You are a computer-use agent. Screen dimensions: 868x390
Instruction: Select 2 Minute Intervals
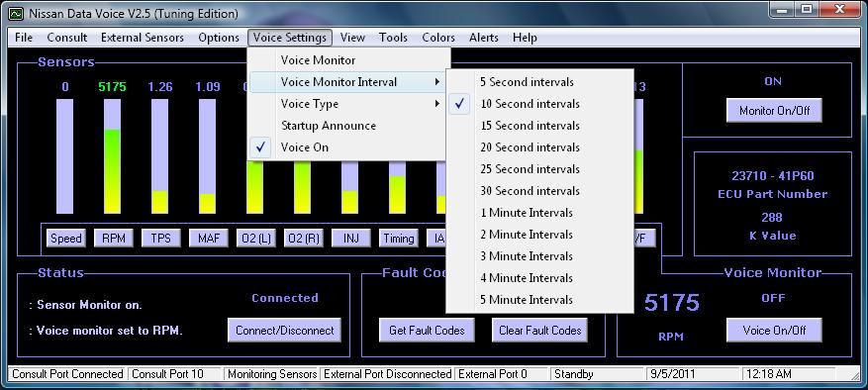point(539,235)
